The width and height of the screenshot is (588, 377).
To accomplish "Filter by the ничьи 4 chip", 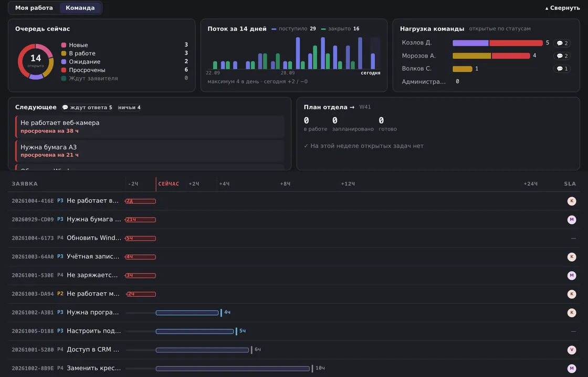I will [129, 107].
